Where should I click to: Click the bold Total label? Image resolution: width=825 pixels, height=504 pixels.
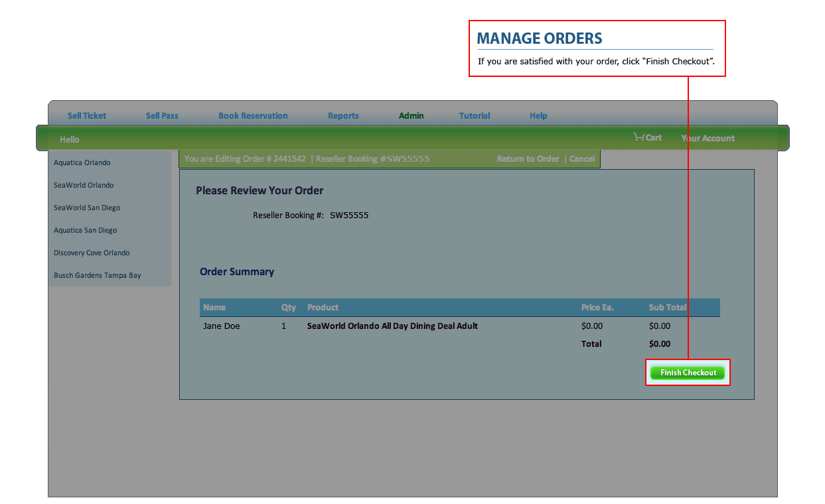[x=591, y=344]
